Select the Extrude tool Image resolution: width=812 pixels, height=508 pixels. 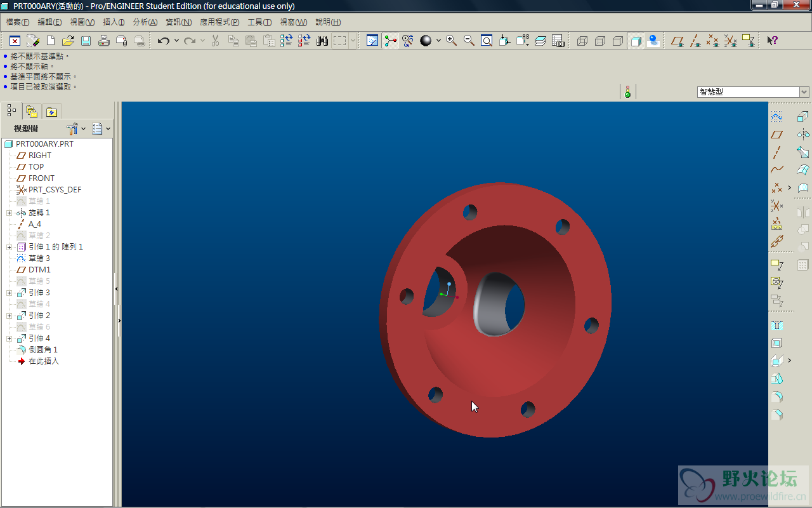(803, 117)
